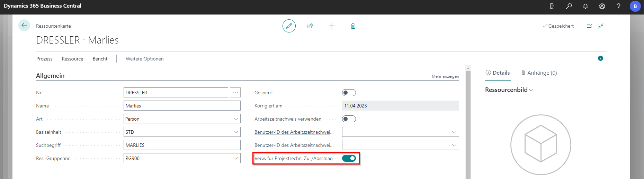Click the trash delete icon
This screenshot has width=644, height=179.
click(353, 26)
